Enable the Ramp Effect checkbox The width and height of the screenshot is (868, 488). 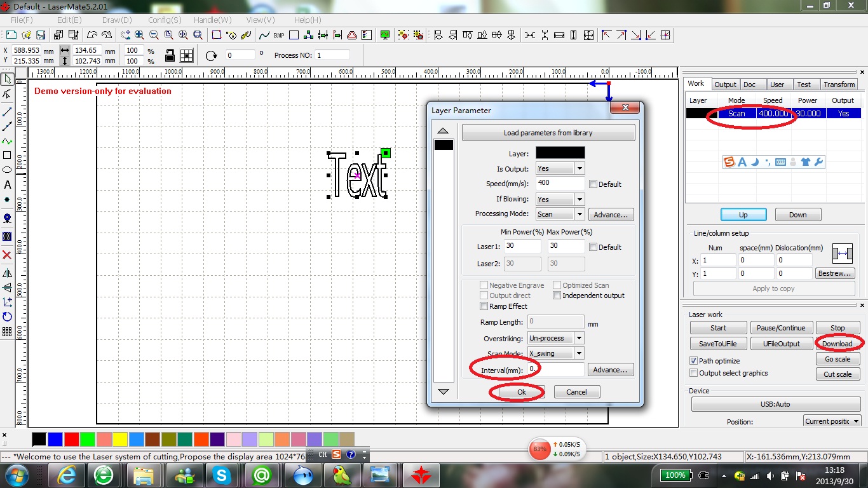tap(484, 306)
